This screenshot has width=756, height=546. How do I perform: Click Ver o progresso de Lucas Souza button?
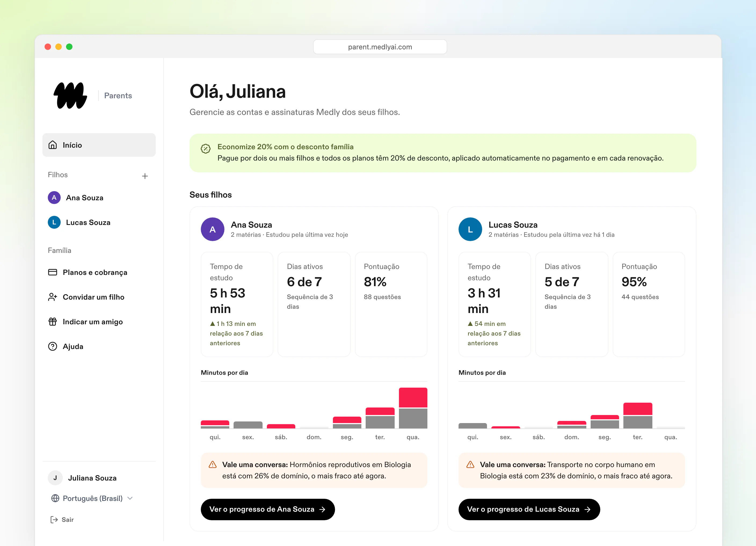(x=529, y=509)
